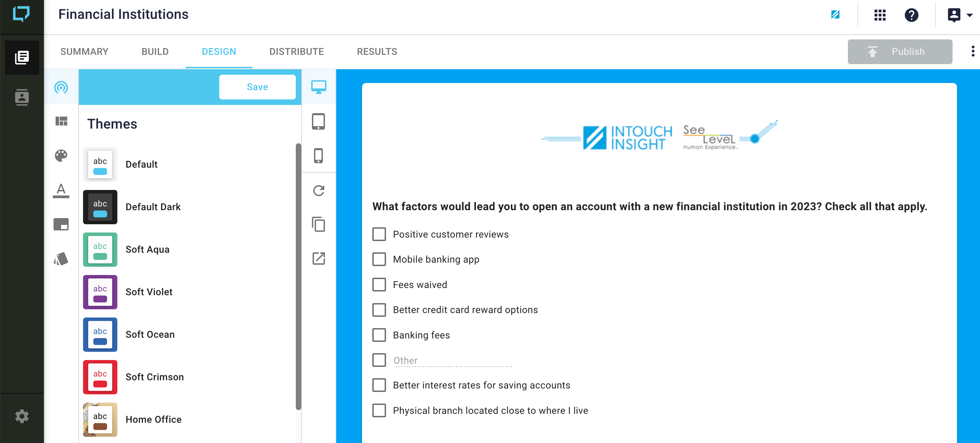Toggle the Mobile banking app checkbox
The height and width of the screenshot is (443, 980).
(380, 259)
